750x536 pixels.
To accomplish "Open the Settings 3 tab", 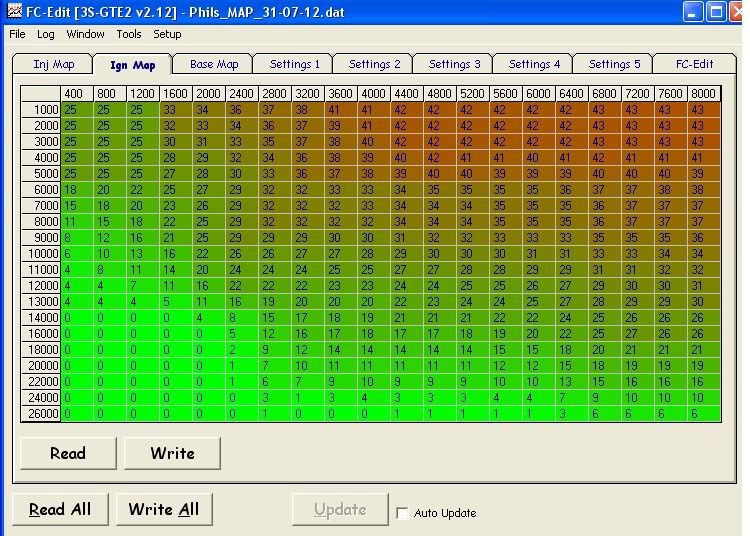I will 454,64.
